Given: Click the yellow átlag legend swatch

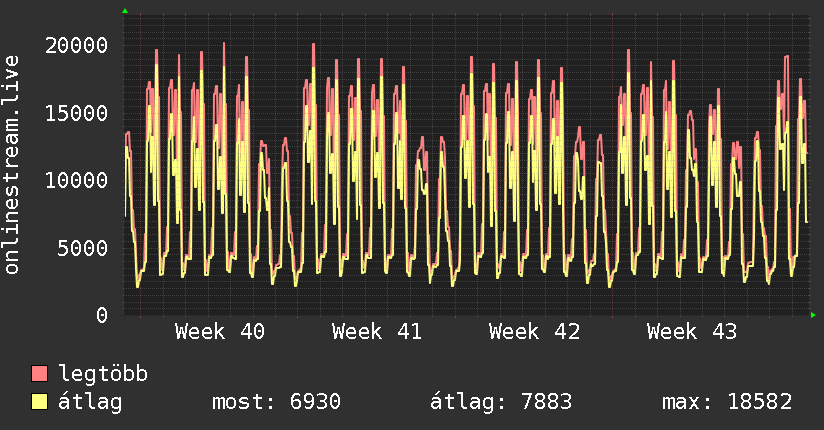Looking at the screenshot, I should click(x=39, y=402).
